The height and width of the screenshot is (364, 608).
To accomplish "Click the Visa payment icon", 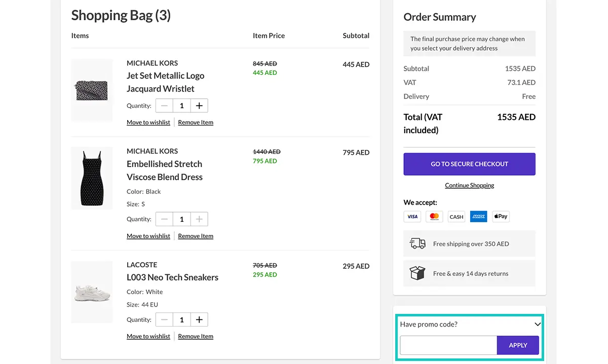I will [412, 217].
